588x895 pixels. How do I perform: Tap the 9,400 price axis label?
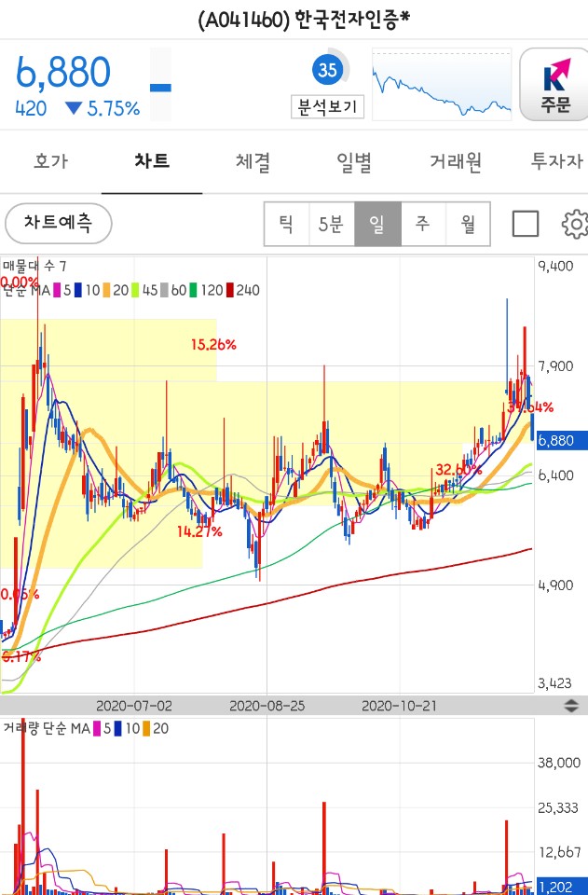pos(556,267)
